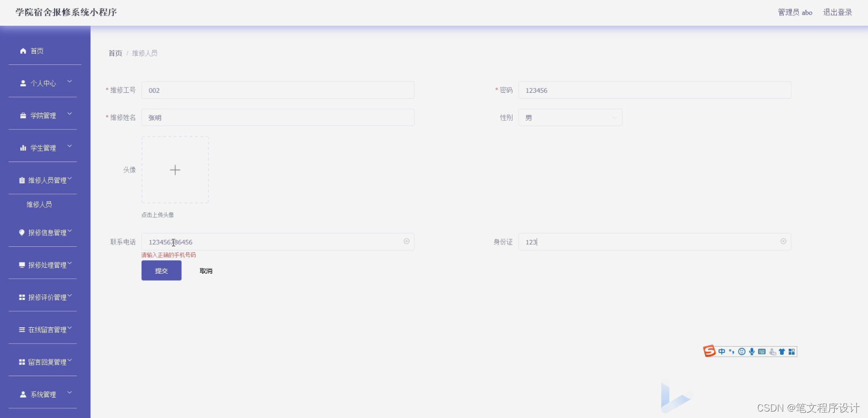868x418 pixels.
Task: Focus the 维修工号 input field
Action: 278,90
